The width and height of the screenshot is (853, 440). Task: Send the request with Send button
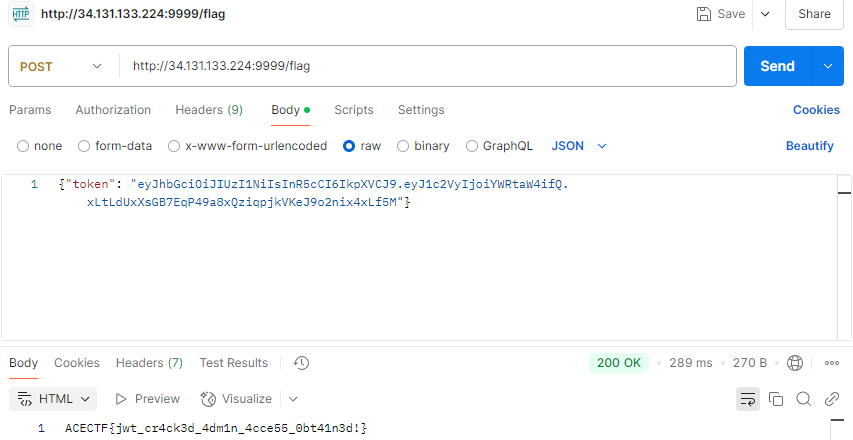point(777,66)
